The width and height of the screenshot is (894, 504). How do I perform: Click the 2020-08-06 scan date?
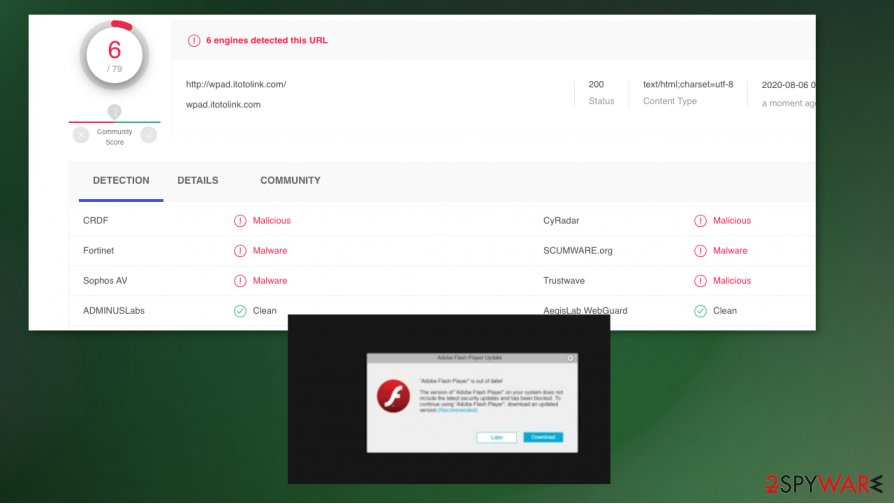point(789,85)
